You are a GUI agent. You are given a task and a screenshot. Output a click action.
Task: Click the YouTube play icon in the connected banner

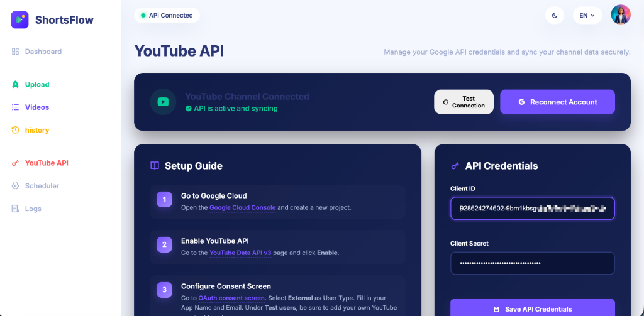point(163,102)
